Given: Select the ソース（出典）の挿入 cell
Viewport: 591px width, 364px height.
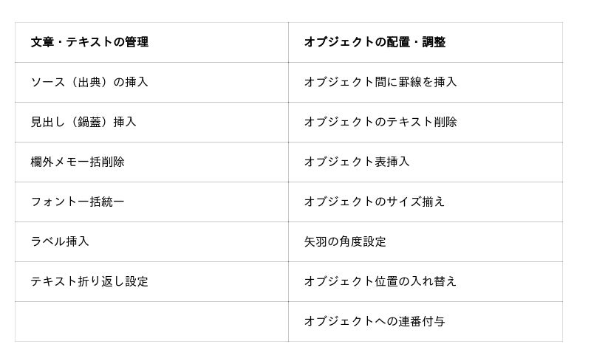Looking at the screenshot, I should pyautogui.click(x=89, y=82).
